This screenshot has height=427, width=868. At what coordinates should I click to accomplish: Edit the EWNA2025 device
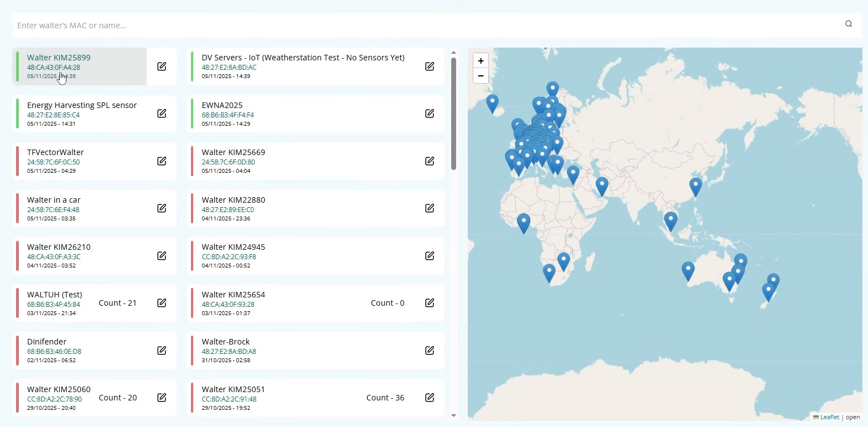[430, 114]
